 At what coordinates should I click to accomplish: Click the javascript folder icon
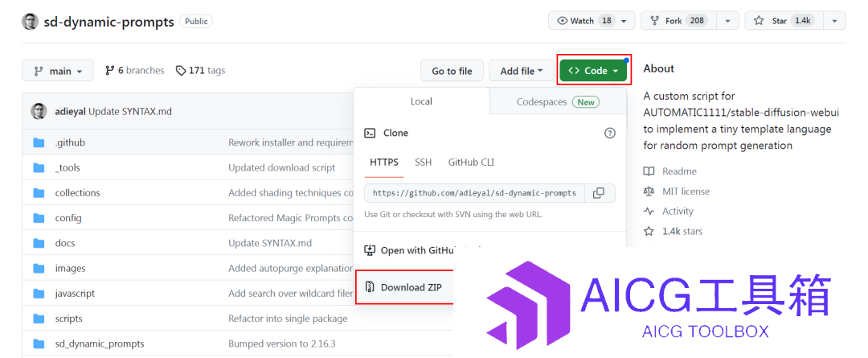click(39, 293)
